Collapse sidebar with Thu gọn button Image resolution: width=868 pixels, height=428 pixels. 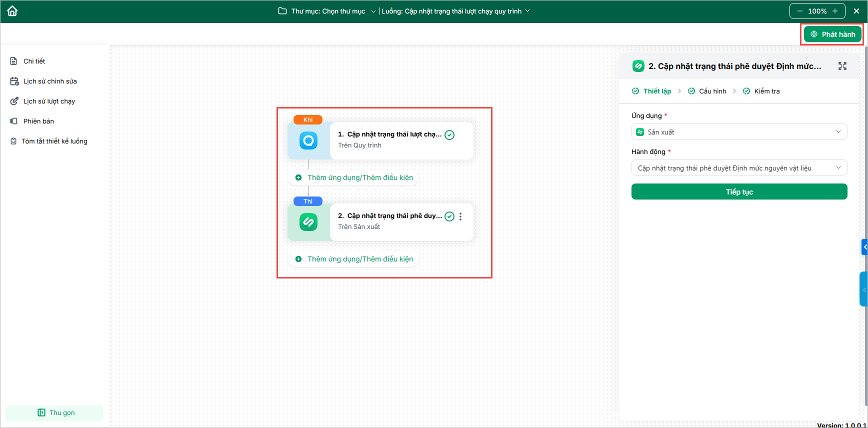(x=54, y=412)
